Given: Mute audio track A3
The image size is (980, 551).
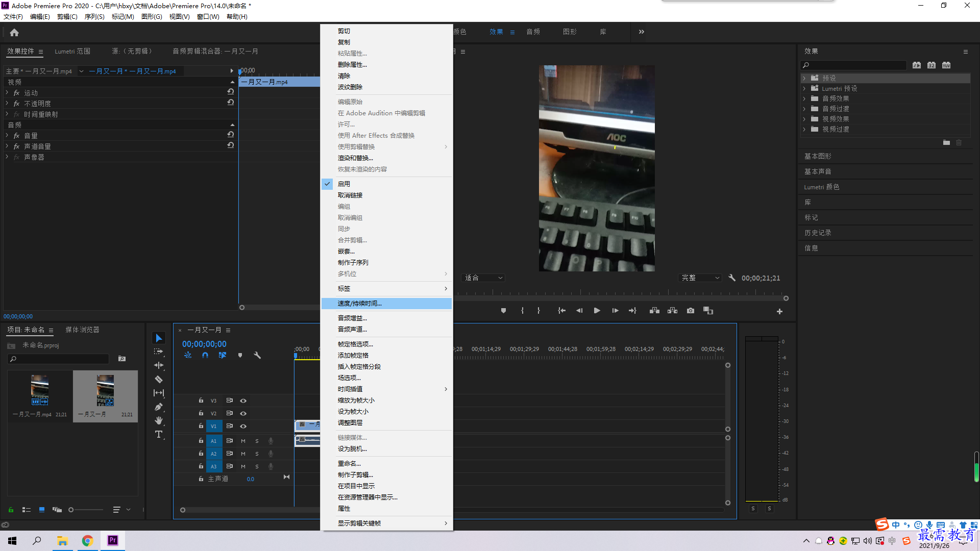Looking at the screenshot, I should click(243, 466).
